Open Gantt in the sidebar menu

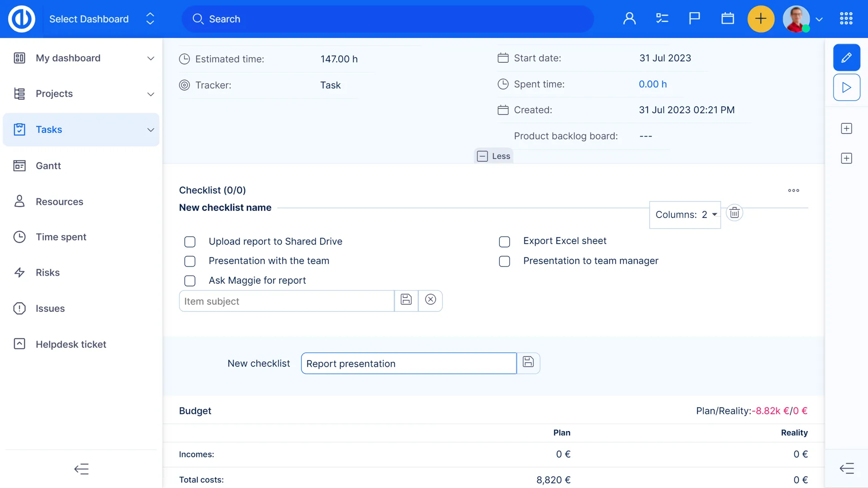pyautogui.click(x=48, y=166)
